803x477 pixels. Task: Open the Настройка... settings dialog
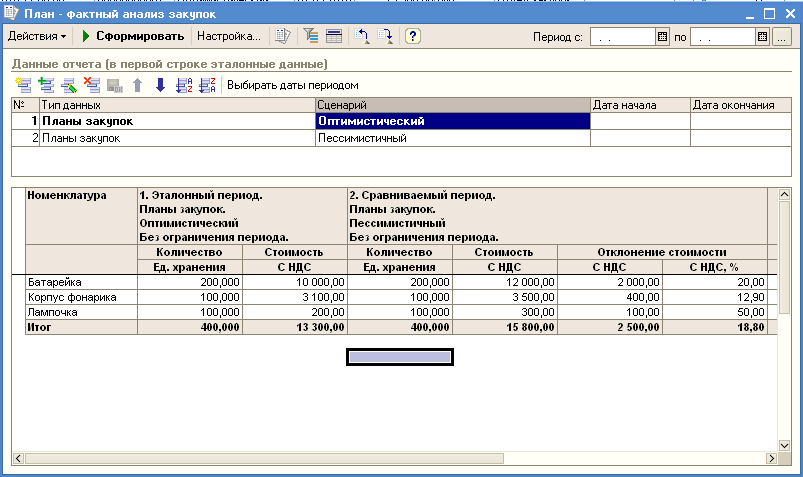pyautogui.click(x=228, y=36)
